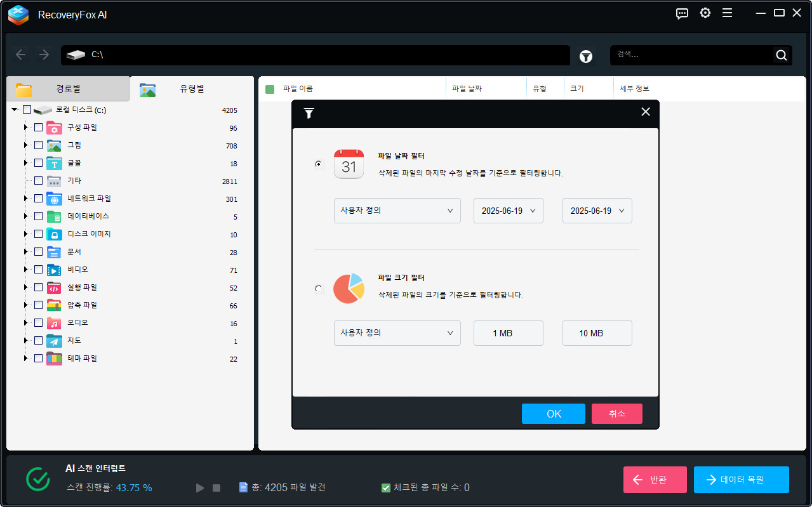812x507 pixels.
Task: Open the 2025-06-19 start date picker
Action: pyautogui.click(x=508, y=211)
